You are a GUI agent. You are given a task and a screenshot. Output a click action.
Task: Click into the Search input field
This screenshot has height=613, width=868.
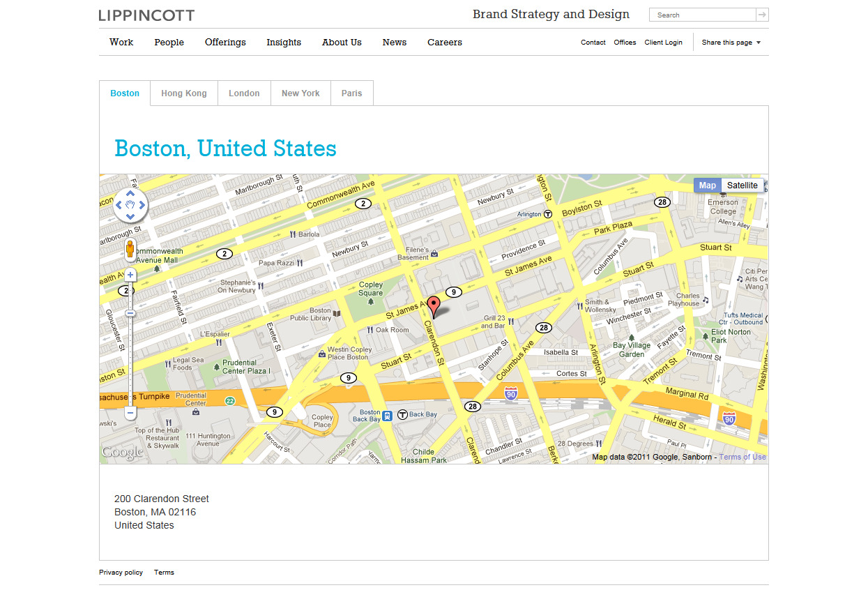coord(703,15)
